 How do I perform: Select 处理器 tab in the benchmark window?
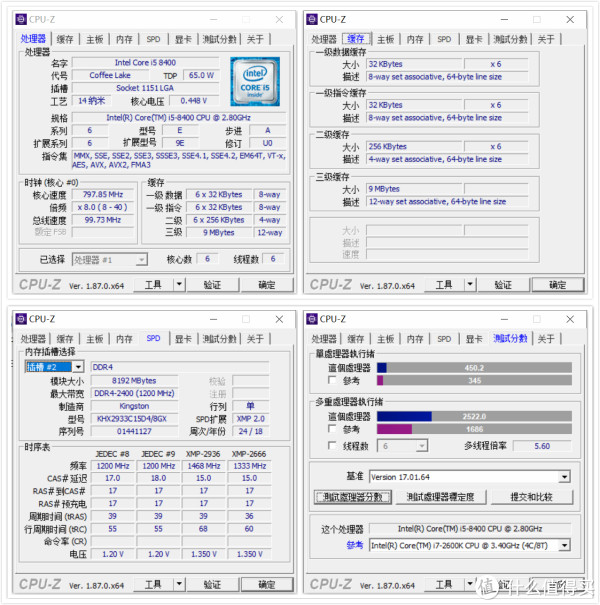point(324,339)
